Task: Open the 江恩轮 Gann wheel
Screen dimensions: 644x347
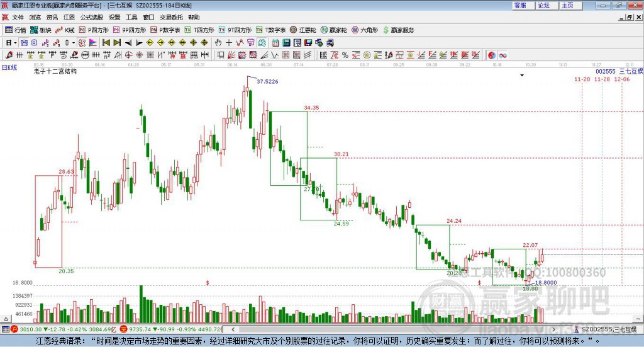Action: click(x=303, y=30)
